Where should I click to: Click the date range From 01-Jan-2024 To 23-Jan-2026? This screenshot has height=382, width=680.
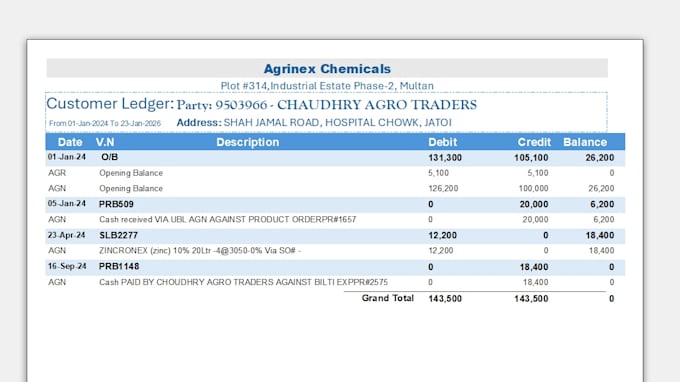[x=105, y=124]
